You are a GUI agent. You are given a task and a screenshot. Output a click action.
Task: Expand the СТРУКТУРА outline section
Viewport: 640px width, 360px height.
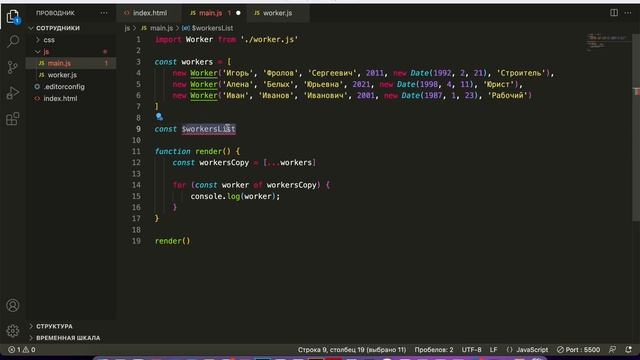click(x=54, y=327)
